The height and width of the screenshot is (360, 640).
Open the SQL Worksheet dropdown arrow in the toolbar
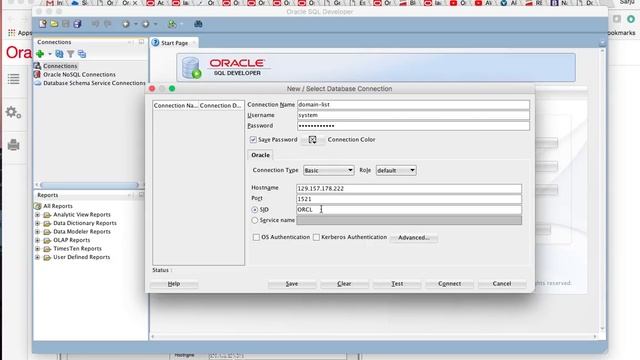click(x=182, y=24)
